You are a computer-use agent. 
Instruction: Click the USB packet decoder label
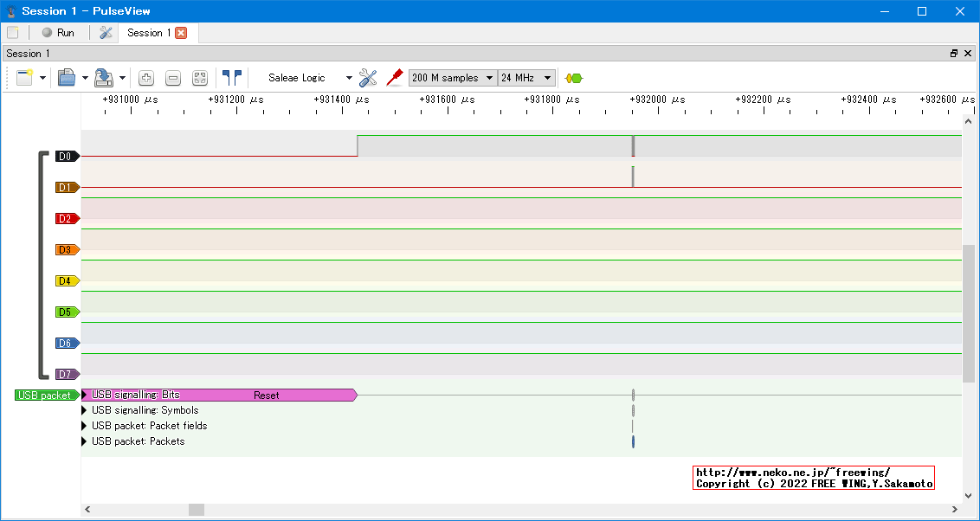pos(45,396)
